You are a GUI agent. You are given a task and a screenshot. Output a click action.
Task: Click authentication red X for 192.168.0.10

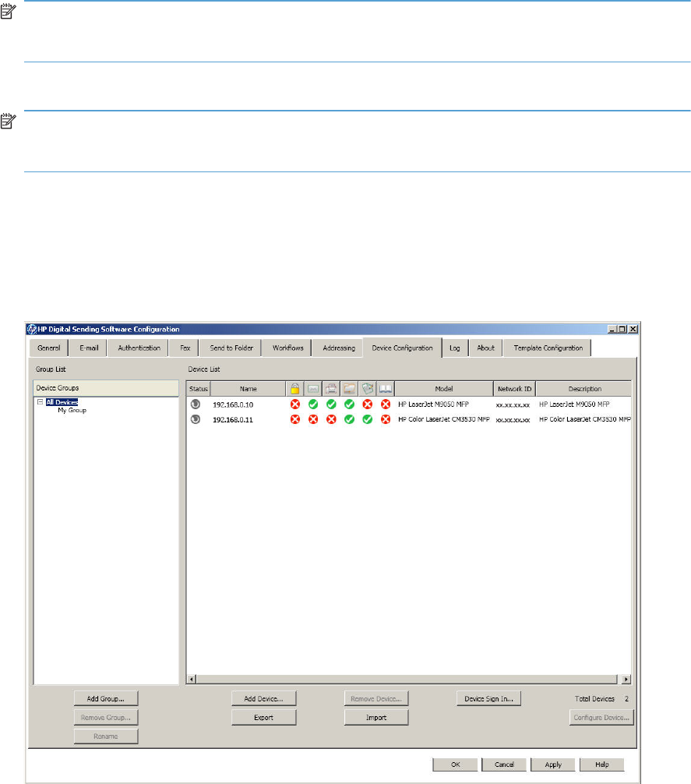point(295,404)
